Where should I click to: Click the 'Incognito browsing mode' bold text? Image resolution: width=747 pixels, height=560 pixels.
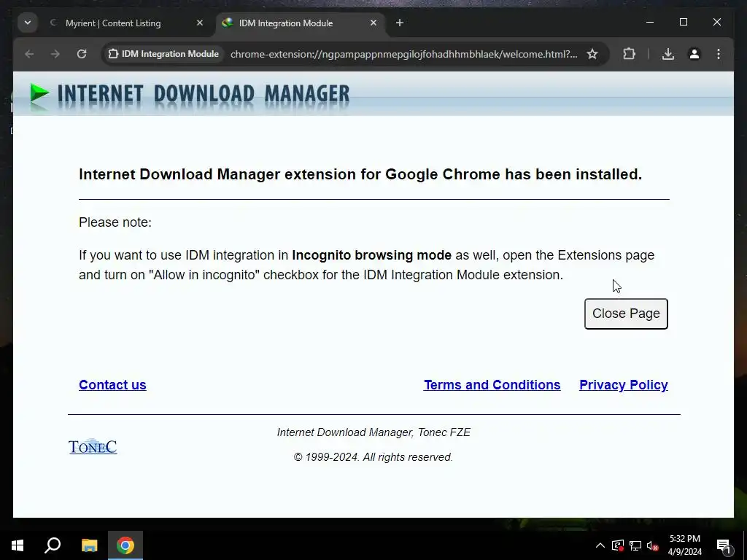click(371, 255)
